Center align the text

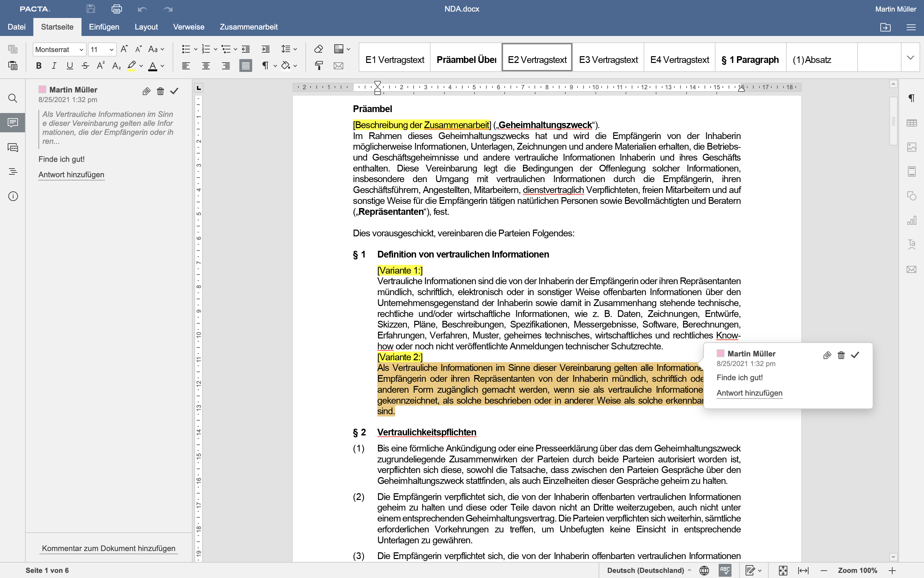pos(206,66)
